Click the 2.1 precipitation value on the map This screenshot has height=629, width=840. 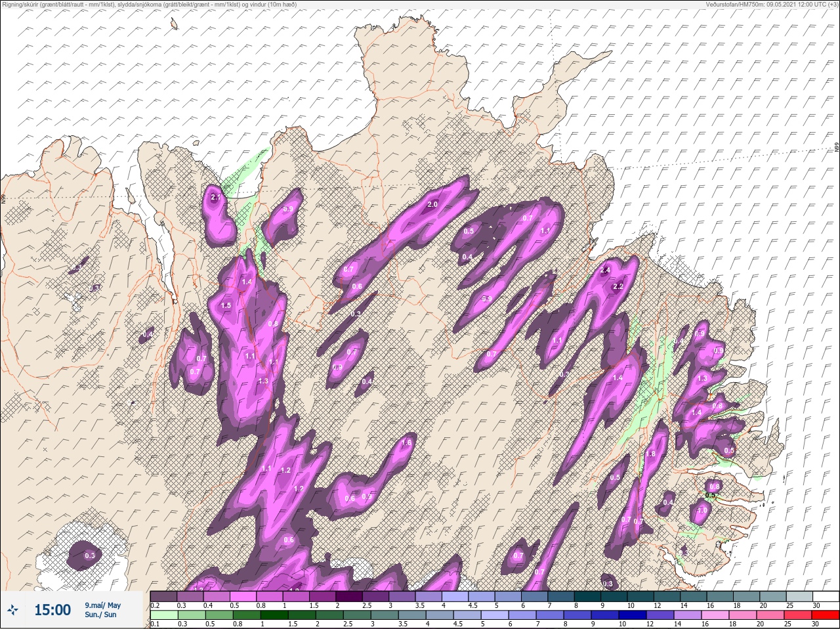(216, 197)
